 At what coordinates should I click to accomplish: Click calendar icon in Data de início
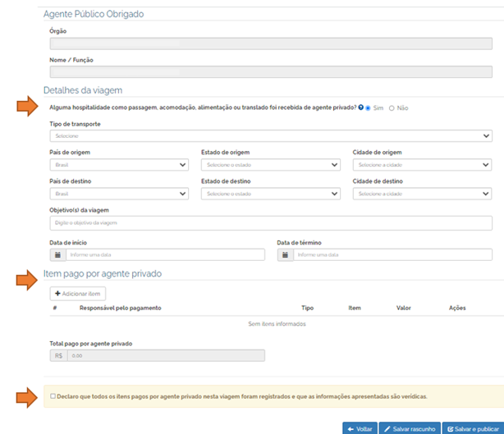click(x=57, y=255)
